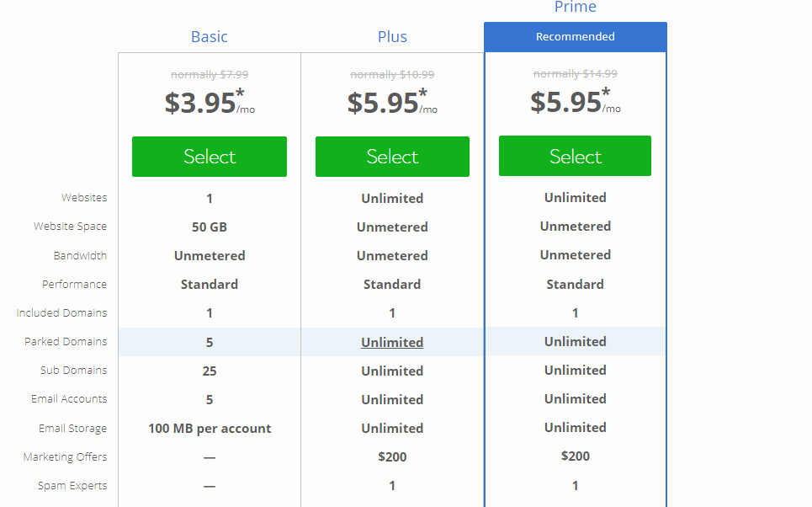Click the Sub Domains row label
Image resolution: width=812 pixels, height=507 pixels.
[x=73, y=371]
